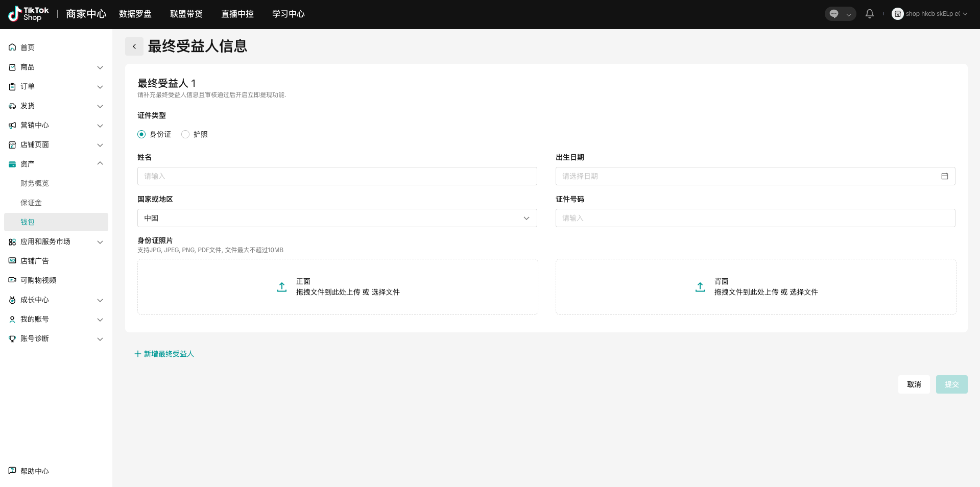Open the 联盟带货 top menu

pyautogui.click(x=186, y=14)
